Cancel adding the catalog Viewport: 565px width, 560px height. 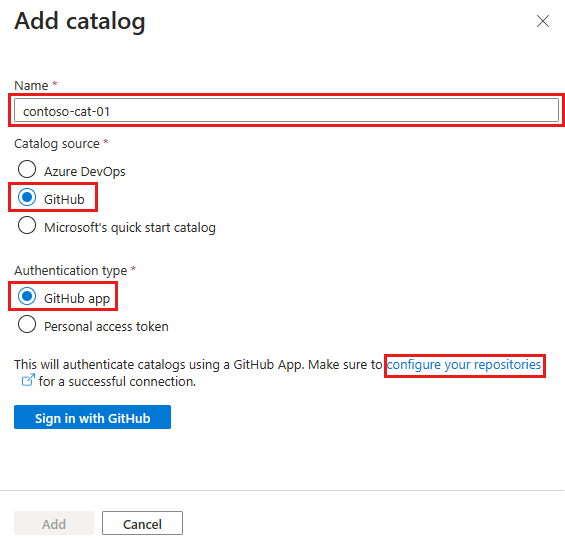click(142, 523)
